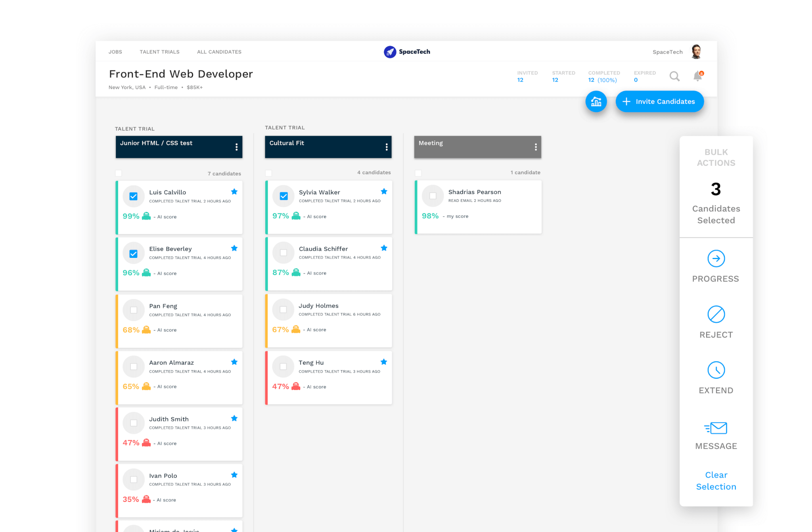Select Judy Holmes' checkbox
The image size is (812, 532).
tap(283, 309)
